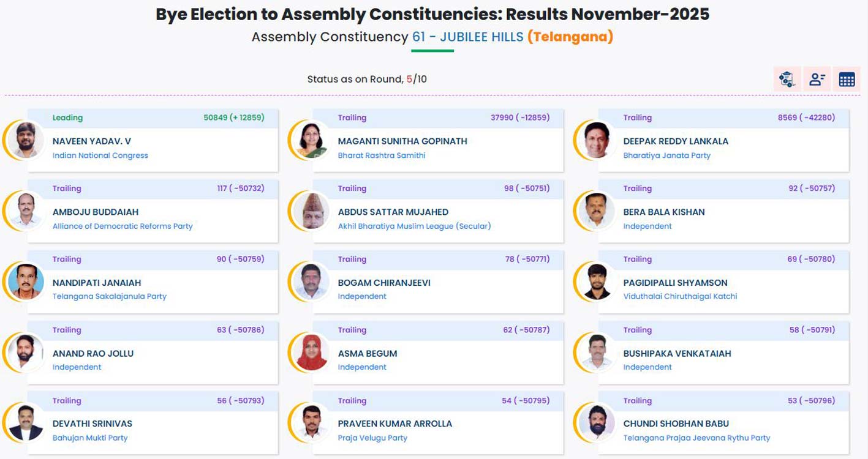Screen dimensions: 868x459
Task: Click Asma Begum's candidate photo
Action: tap(309, 352)
